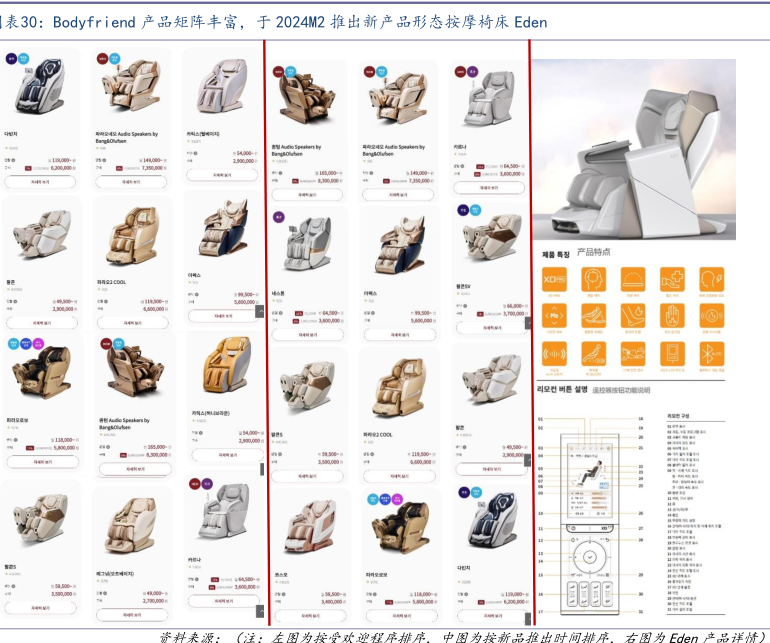Click the purple badge on the middle-panel grey chair with tablet

278,216
